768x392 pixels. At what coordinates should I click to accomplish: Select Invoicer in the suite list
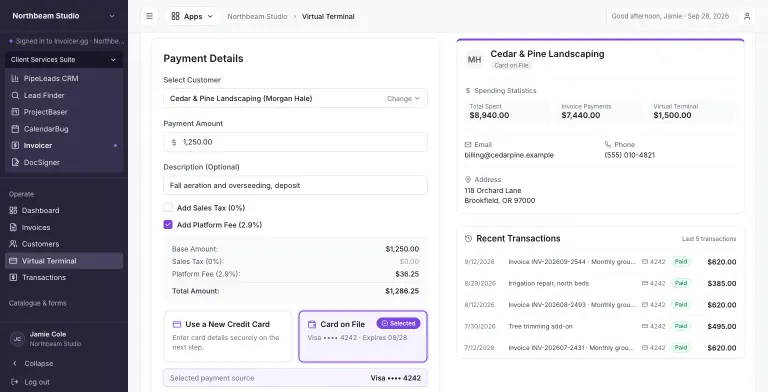click(64, 146)
